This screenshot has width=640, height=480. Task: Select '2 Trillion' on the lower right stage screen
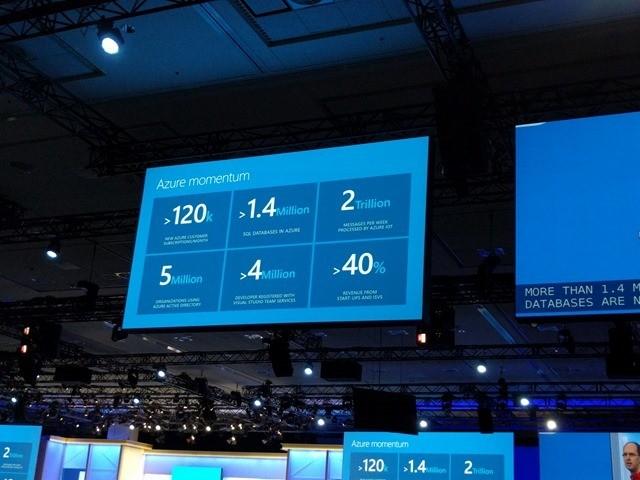(x=478, y=468)
